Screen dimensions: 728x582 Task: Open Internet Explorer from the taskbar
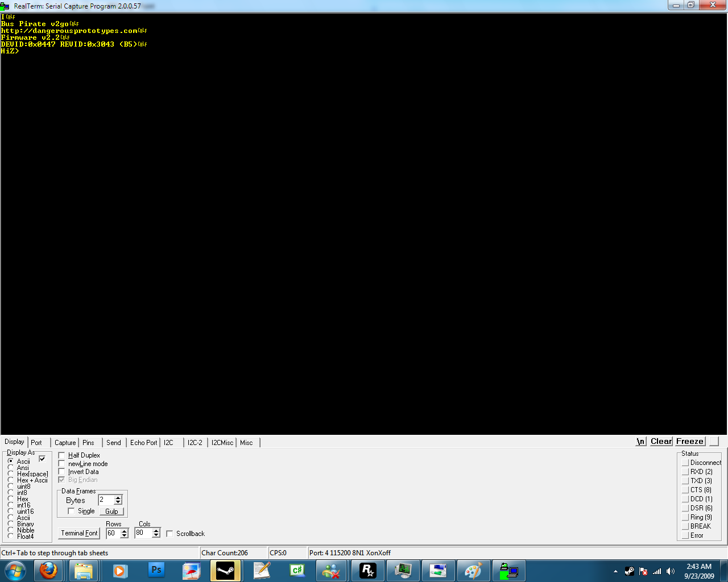(48, 570)
